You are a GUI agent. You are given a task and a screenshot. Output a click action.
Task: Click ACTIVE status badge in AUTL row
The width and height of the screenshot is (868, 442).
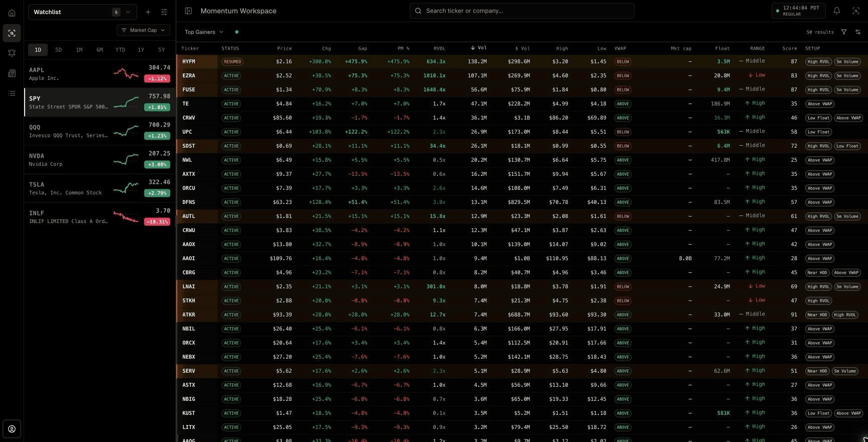pyautogui.click(x=231, y=216)
